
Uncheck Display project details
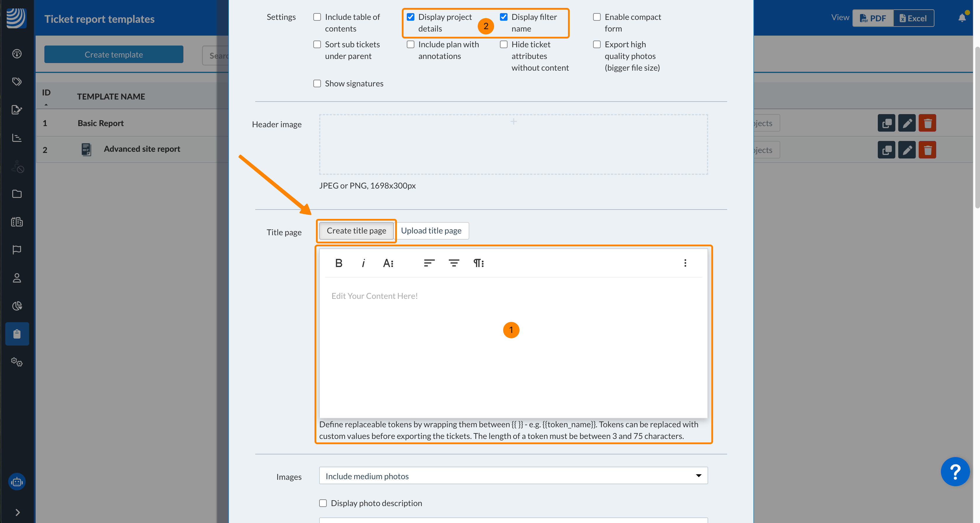tap(410, 17)
